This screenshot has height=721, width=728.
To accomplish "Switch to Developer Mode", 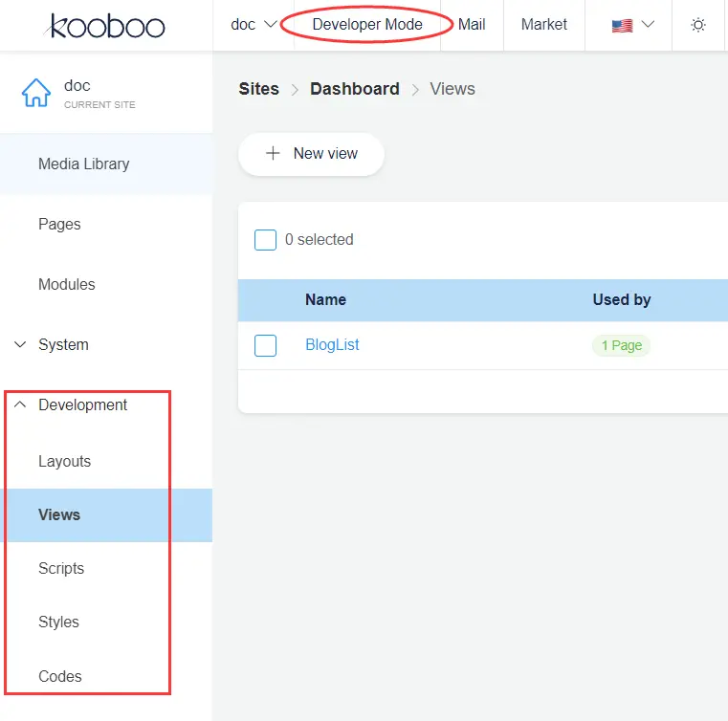I will (x=367, y=25).
